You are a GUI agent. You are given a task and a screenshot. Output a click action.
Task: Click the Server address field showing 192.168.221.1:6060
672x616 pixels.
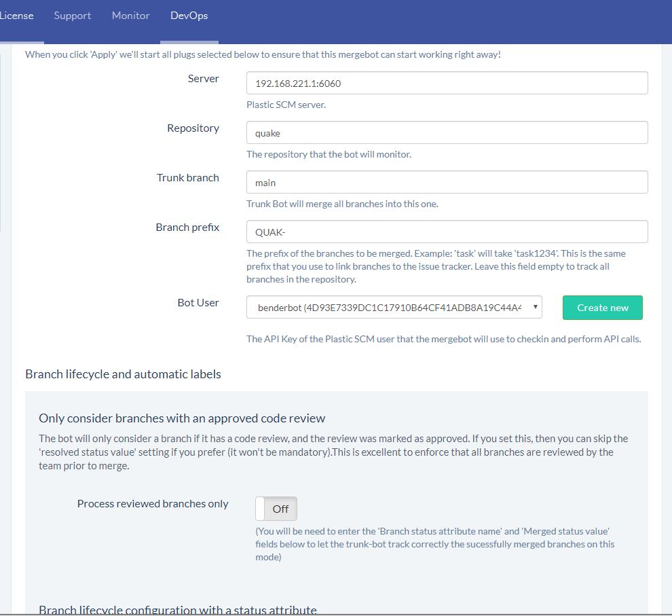coord(447,83)
